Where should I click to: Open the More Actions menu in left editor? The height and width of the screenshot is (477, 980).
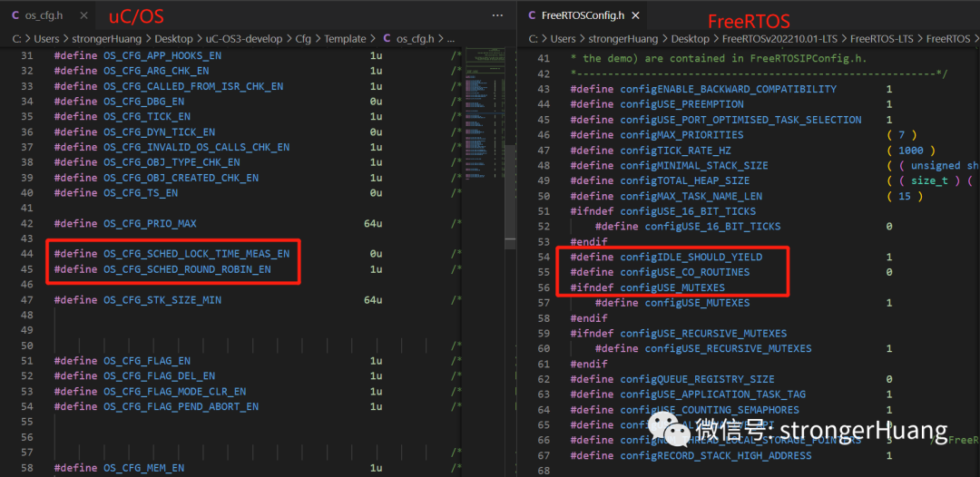tap(497, 15)
